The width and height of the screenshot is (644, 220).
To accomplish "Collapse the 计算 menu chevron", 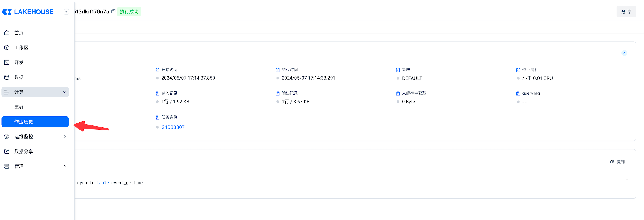I will click(x=64, y=92).
